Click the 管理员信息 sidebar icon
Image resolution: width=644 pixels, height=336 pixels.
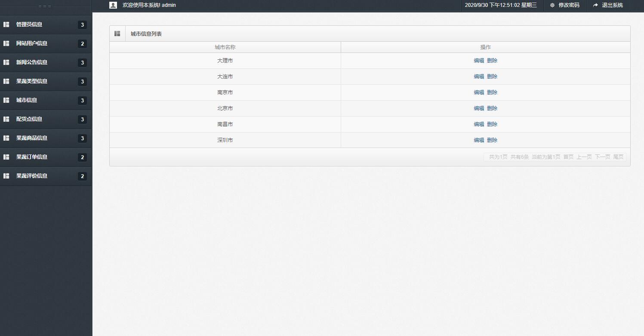click(6, 25)
